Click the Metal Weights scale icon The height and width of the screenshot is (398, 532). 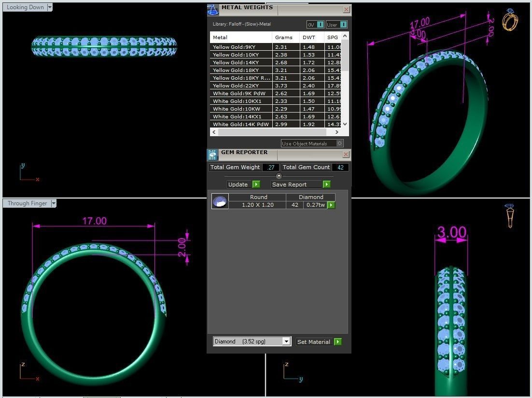213,10
